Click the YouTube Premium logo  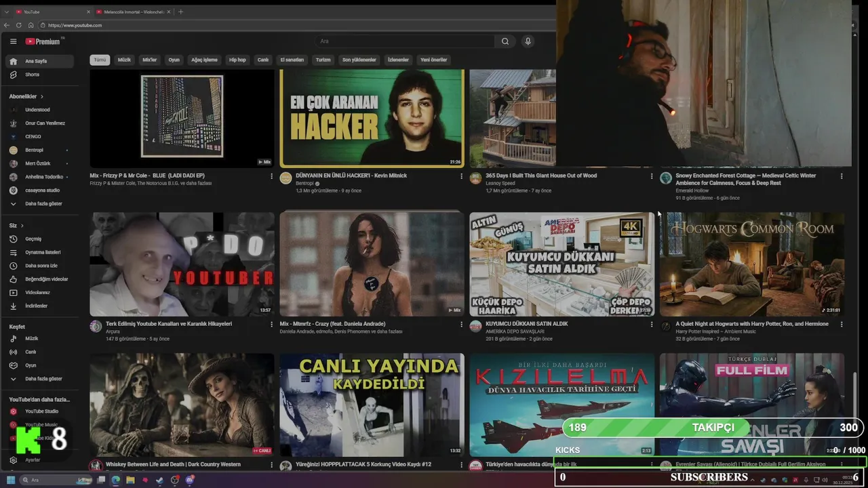point(43,41)
